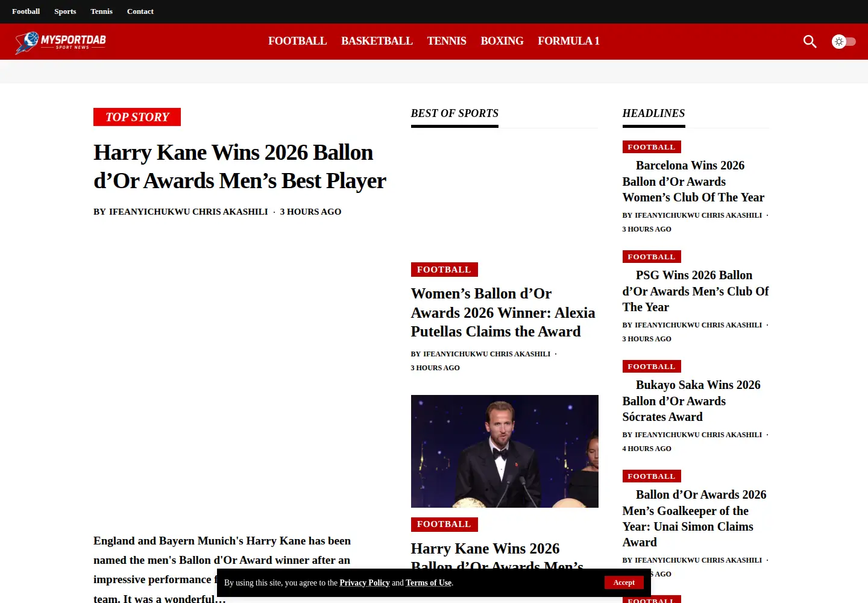Click the top story author Ifeanyichukwu Chris Akashili
Screen dimensions: 868x603
189,212
